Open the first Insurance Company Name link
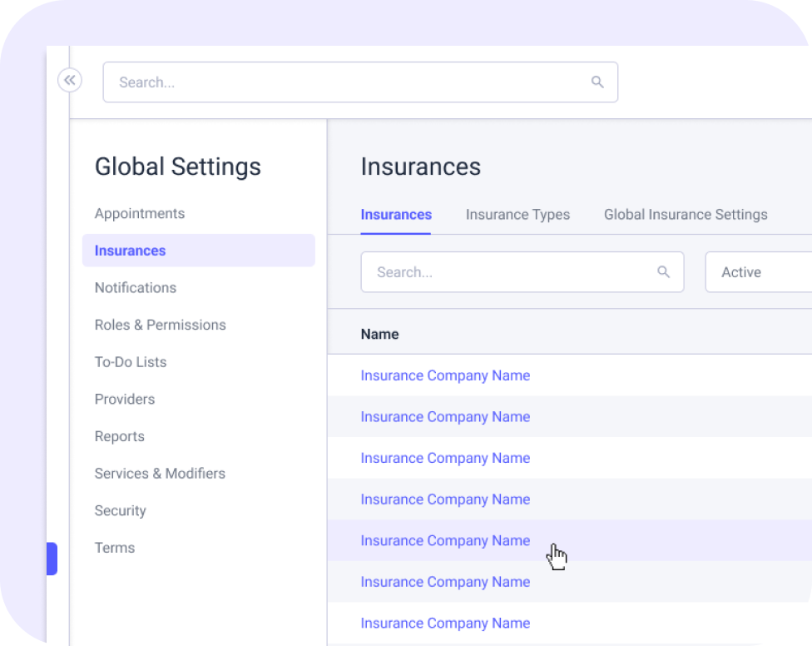The height and width of the screenshot is (646, 812). [445, 375]
